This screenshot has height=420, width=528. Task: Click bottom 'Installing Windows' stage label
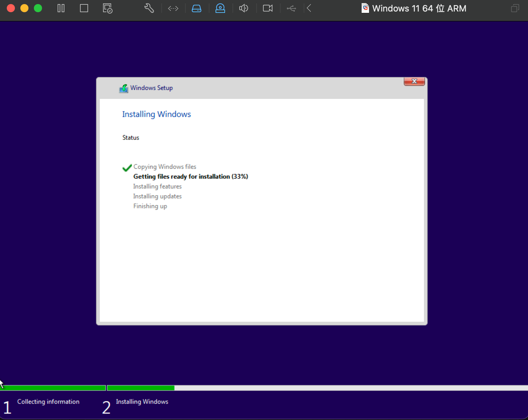coord(142,402)
